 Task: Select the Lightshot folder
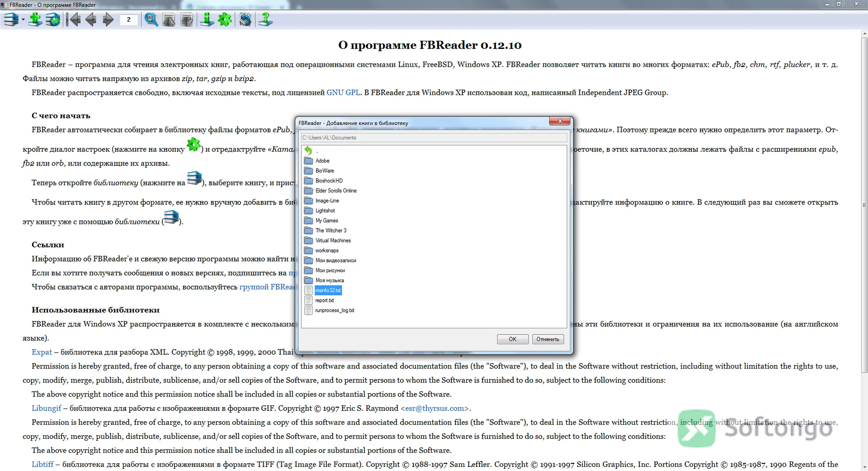pyautogui.click(x=325, y=210)
